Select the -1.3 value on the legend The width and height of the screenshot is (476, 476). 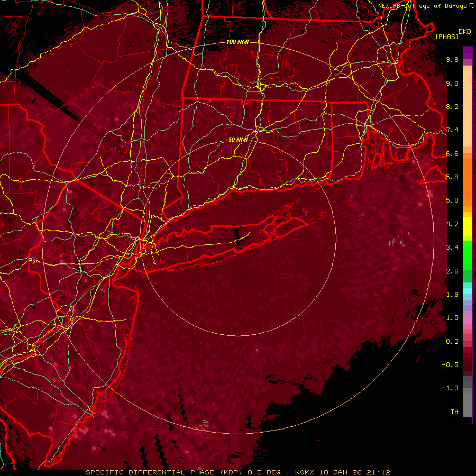click(450, 389)
